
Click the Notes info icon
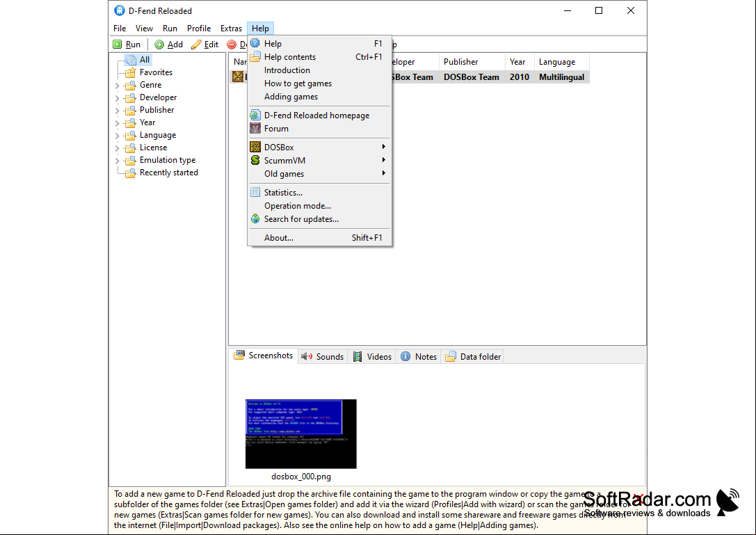coord(405,356)
